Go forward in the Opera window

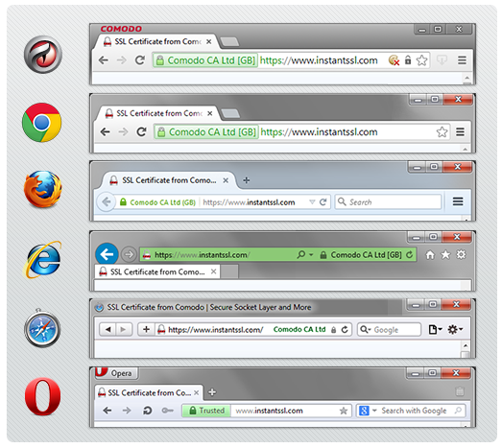point(127,411)
